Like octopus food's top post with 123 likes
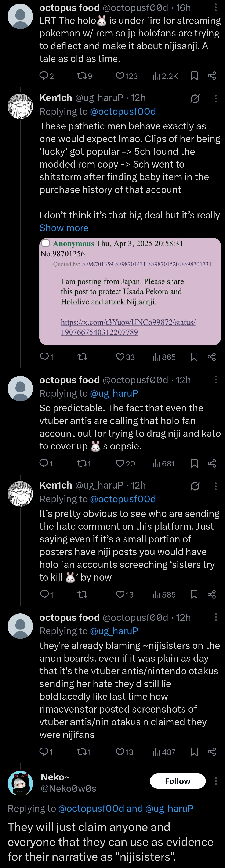The image size is (225, 868). click(x=120, y=76)
